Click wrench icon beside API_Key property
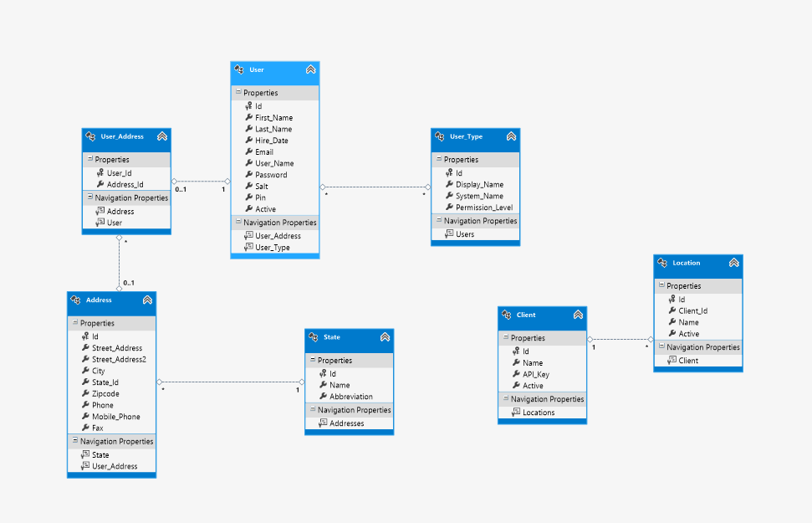Image resolution: width=812 pixels, height=523 pixels. pyautogui.click(x=516, y=374)
